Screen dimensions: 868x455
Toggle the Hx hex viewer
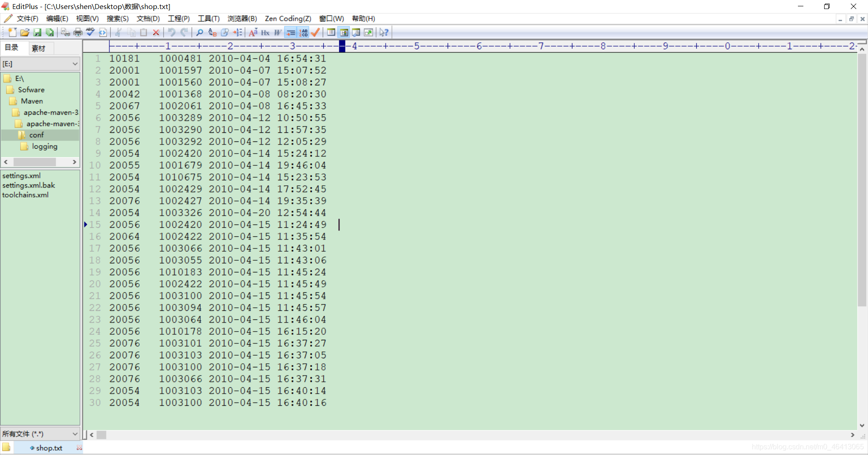(265, 33)
